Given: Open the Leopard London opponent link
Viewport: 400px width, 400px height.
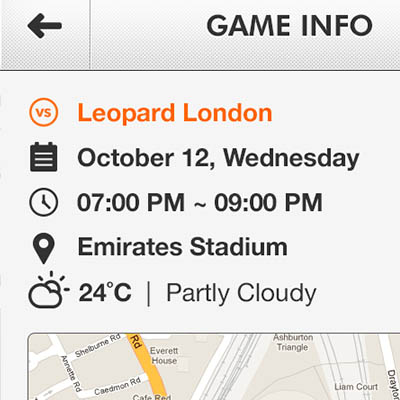Looking at the screenshot, I should pos(175,113).
